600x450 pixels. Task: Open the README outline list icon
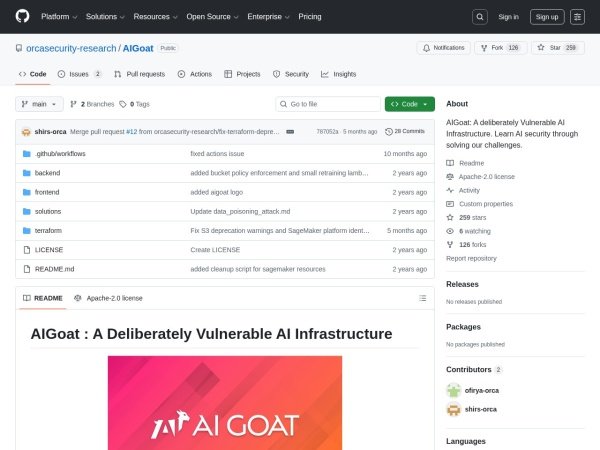coord(422,298)
